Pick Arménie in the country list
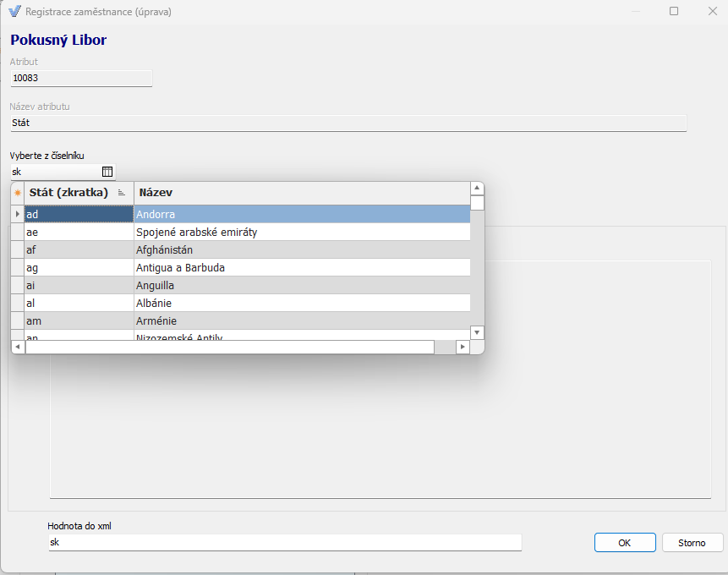 pos(300,320)
